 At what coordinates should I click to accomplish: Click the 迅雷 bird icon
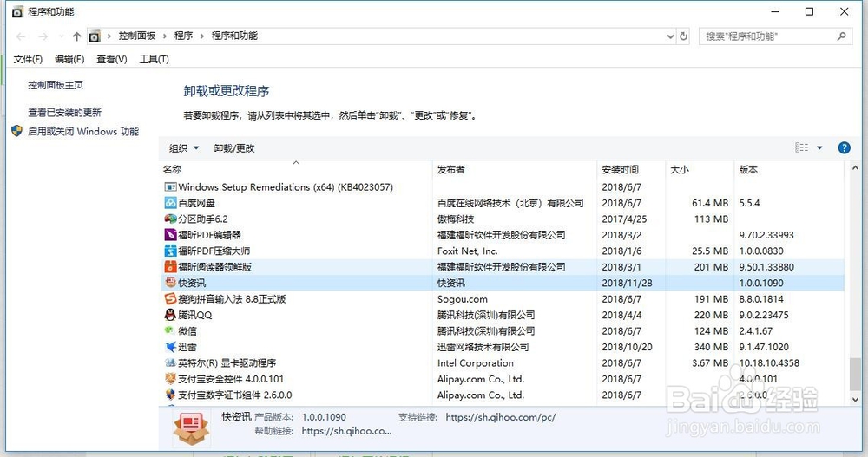pos(170,347)
